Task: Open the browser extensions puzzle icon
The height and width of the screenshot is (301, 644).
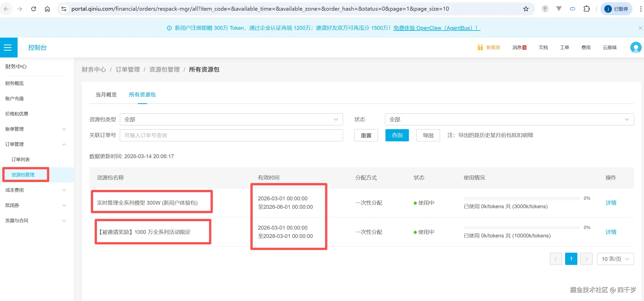Action: [x=587, y=9]
